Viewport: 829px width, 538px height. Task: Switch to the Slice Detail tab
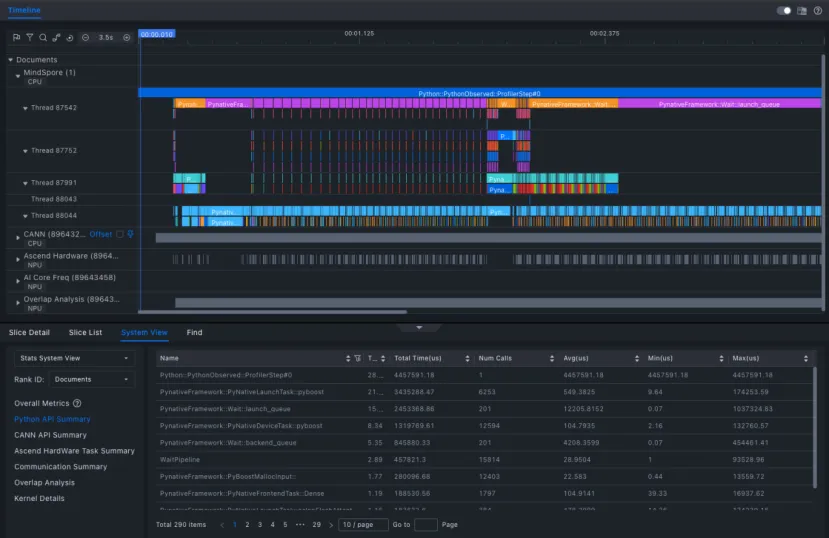[x=29, y=332]
